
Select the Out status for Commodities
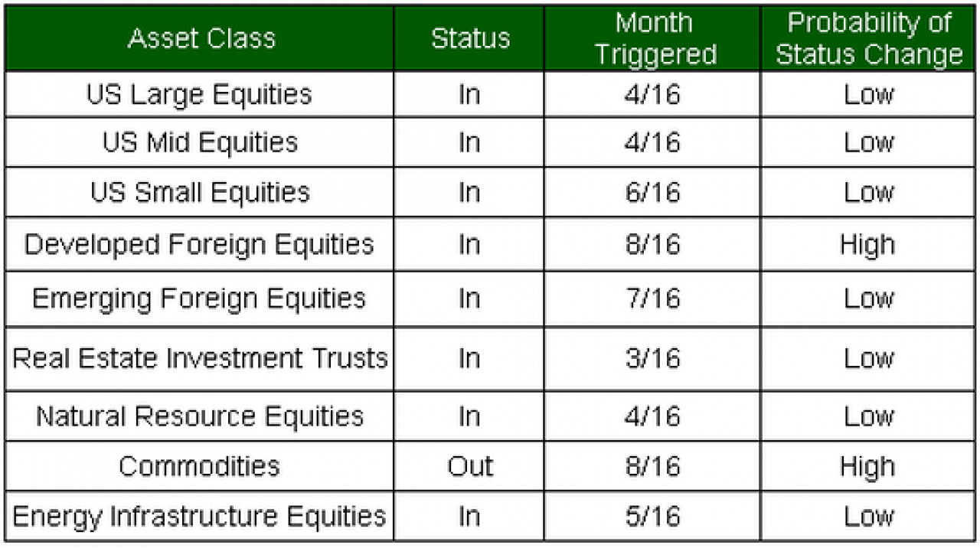469,466
